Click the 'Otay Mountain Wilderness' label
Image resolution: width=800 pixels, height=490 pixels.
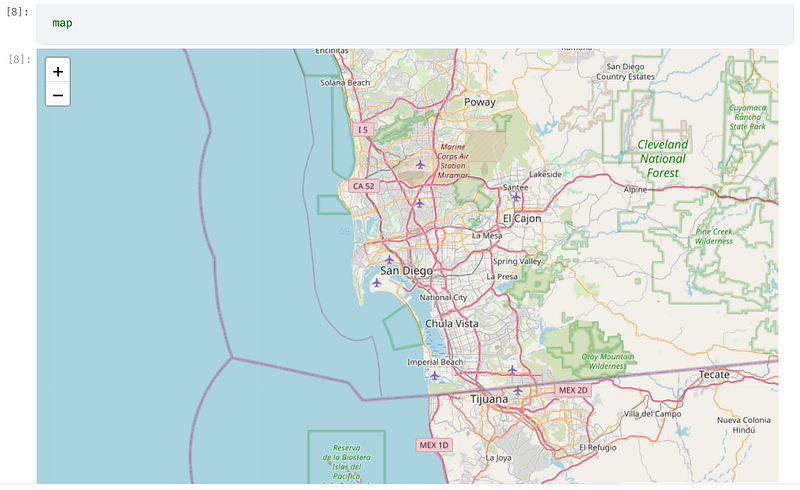[608, 361]
